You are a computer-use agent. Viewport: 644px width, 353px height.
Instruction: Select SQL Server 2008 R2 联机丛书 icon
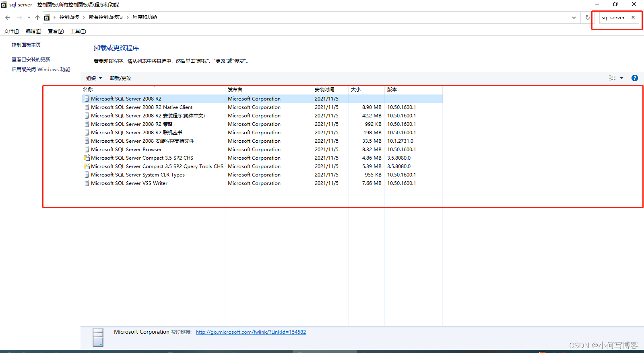(x=87, y=132)
